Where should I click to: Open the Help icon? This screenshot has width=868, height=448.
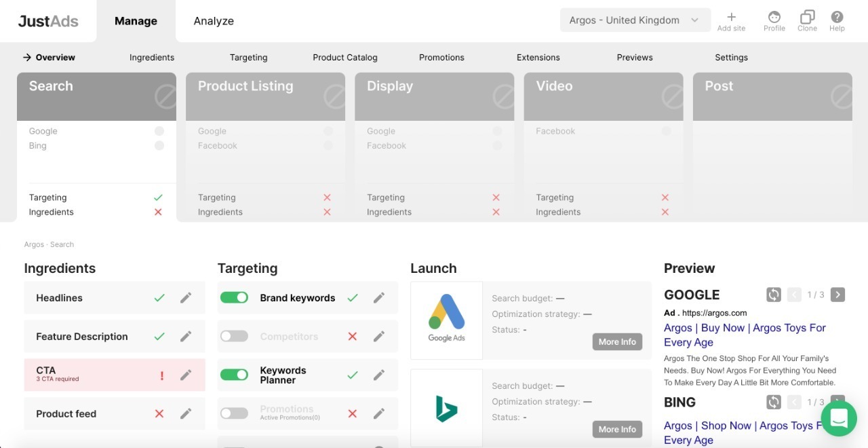pyautogui.click(x=837, y=17)
